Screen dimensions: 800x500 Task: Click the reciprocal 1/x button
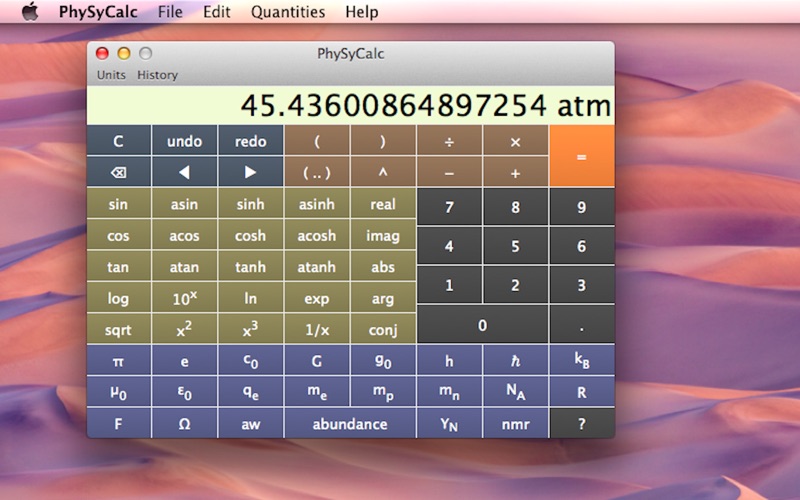click(317, 329)
